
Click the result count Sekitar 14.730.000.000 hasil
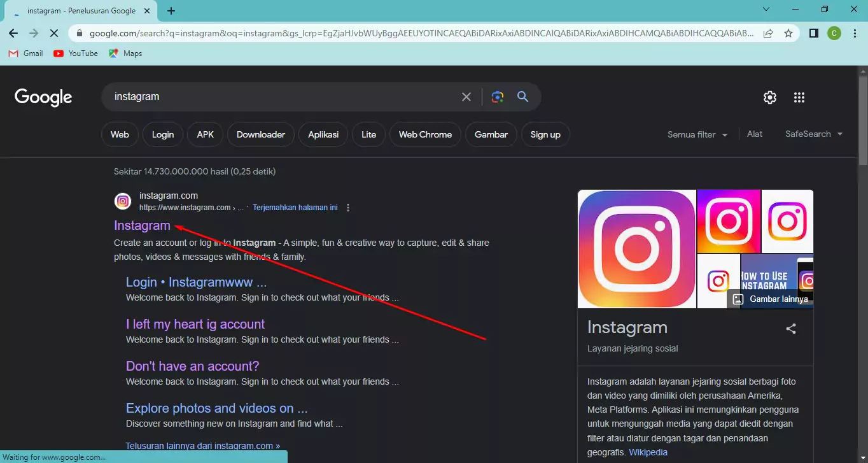[195, 171]
